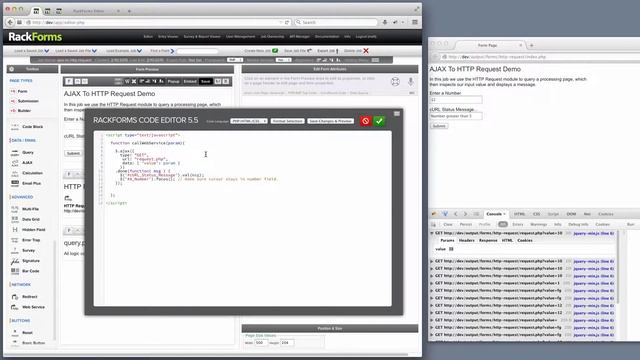Open a new tab in Form Page window
The image size is (640, 360).
point(531,45)
